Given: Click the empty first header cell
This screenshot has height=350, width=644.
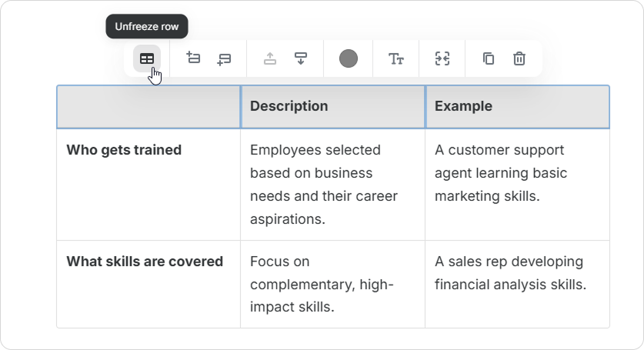Looking at the screenshot, I should [x=148, y=106].
